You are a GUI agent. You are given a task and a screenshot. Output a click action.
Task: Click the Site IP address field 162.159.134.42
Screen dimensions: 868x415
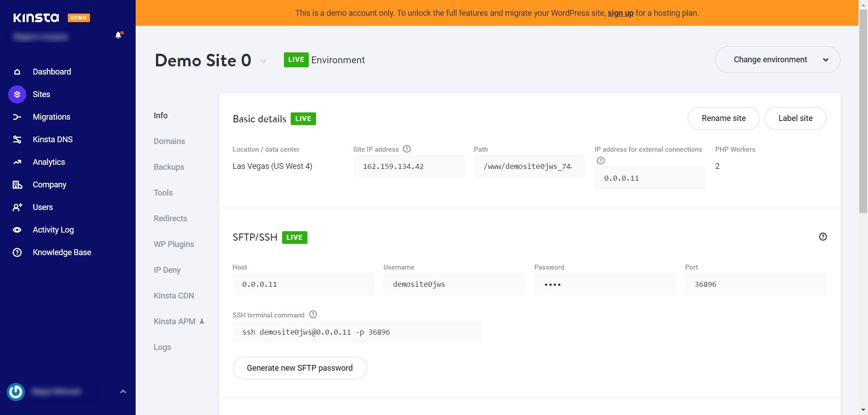coord(409,166)
